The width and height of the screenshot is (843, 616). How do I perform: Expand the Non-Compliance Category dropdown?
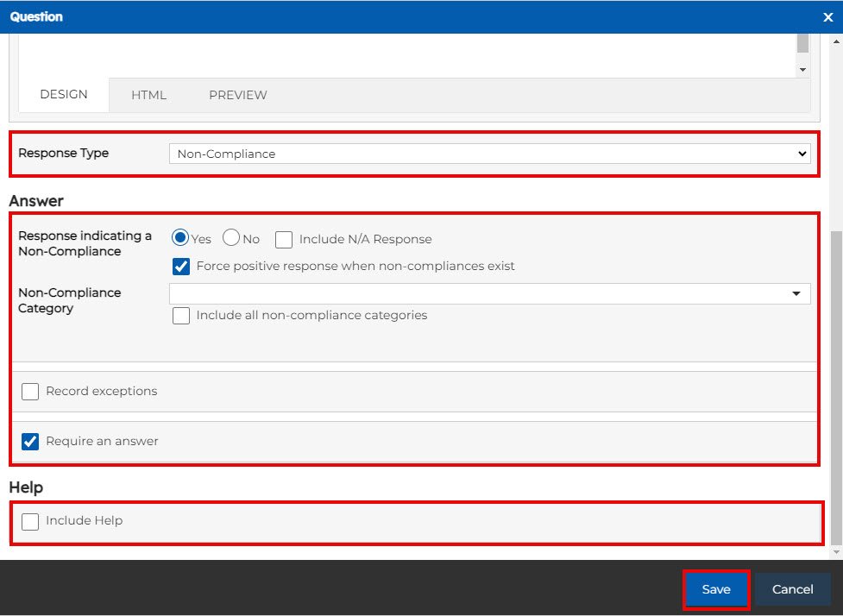pos(489,293)
